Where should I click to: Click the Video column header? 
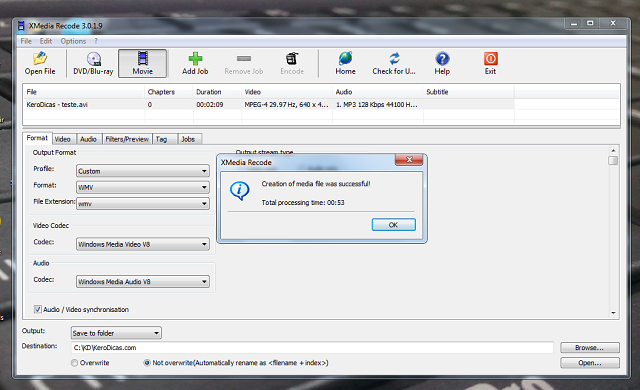click(x=287, y=92)
